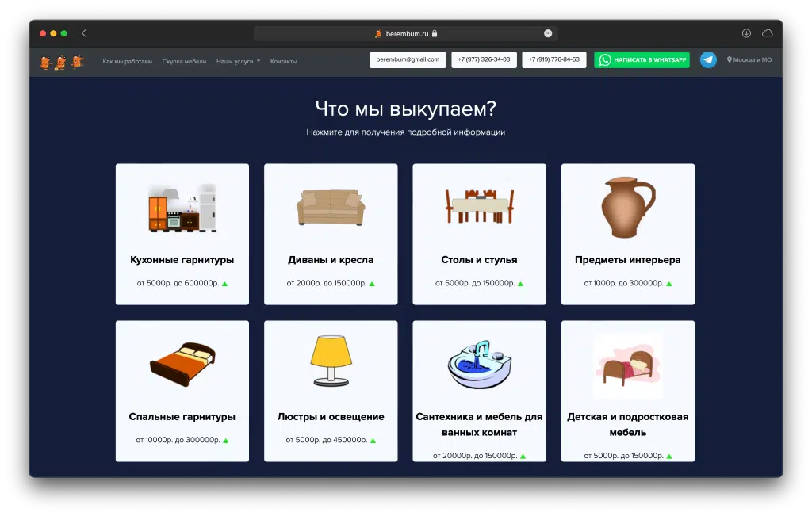Open Люстры и освещение card title
This screenshot has height=516, width=812.
click(x=331, y=417)
